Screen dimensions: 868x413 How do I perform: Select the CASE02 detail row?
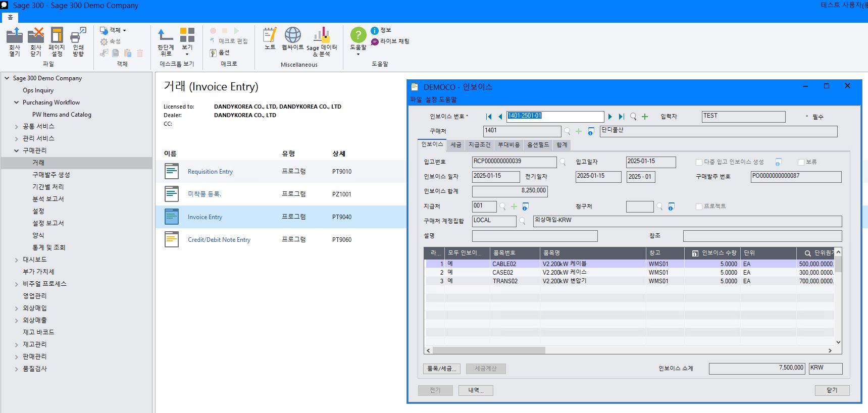630,273
